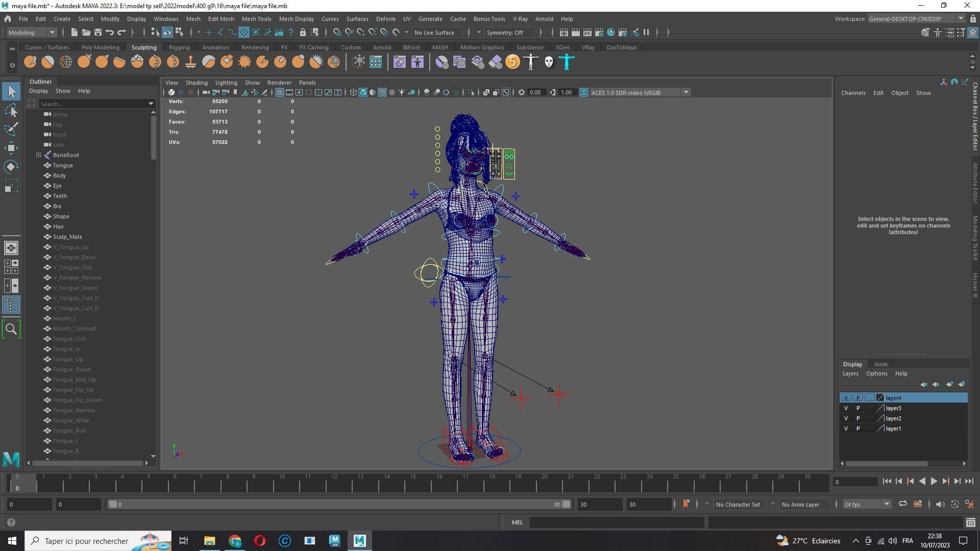Click the playback range slider bar

(x=337, y=505)
